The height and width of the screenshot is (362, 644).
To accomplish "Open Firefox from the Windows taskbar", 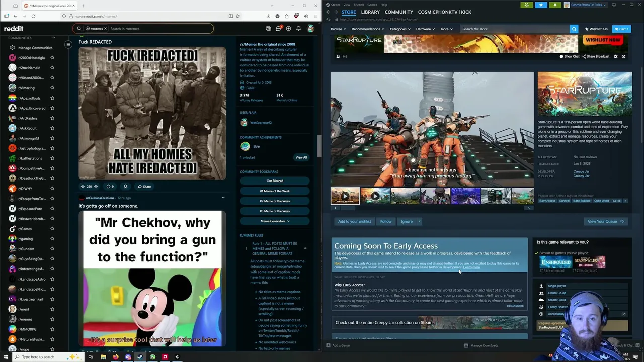I will coord(115,357).
